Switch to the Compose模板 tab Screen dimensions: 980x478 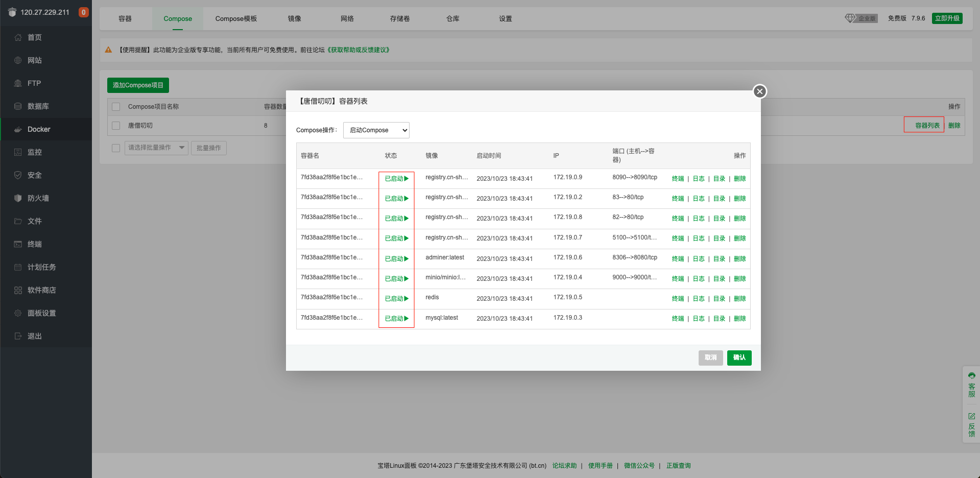point(236,19)
